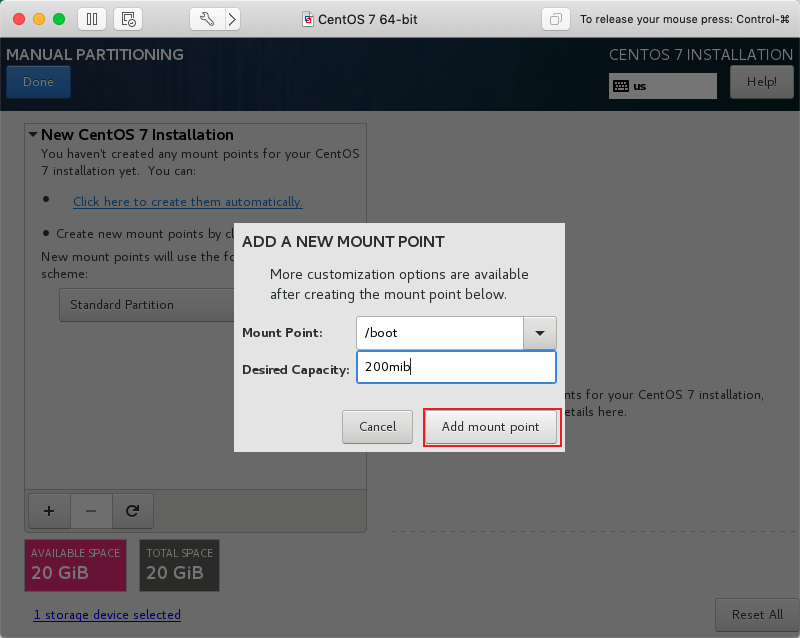Click the keyboard layout icon

tap(621, 86)
